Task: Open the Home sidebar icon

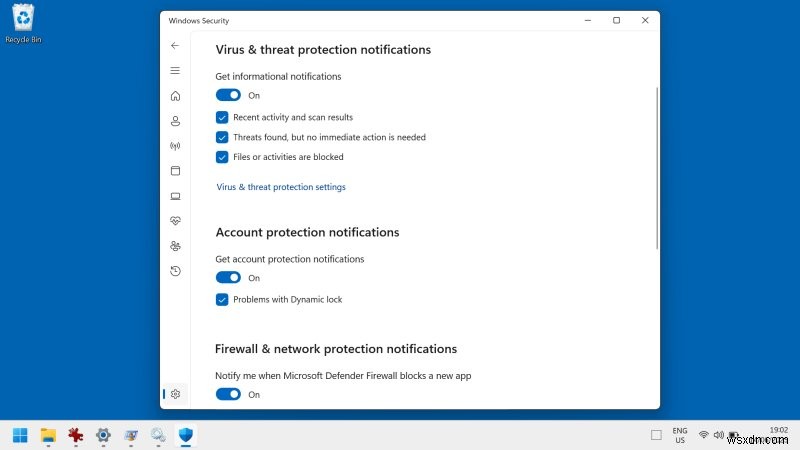Action: click(176, 96)
